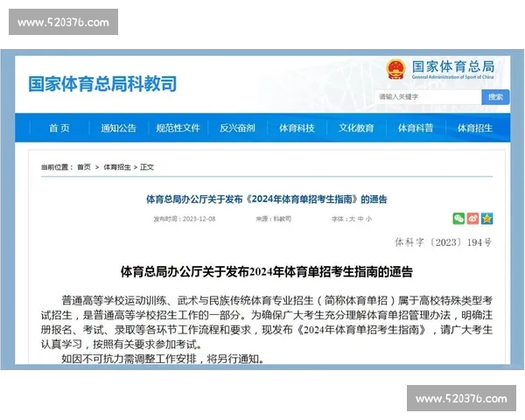Image resolution: width=525 pixels, height=420 pixels.
Task: Open the 体育科技 menu item
Action: pos(297,128)
